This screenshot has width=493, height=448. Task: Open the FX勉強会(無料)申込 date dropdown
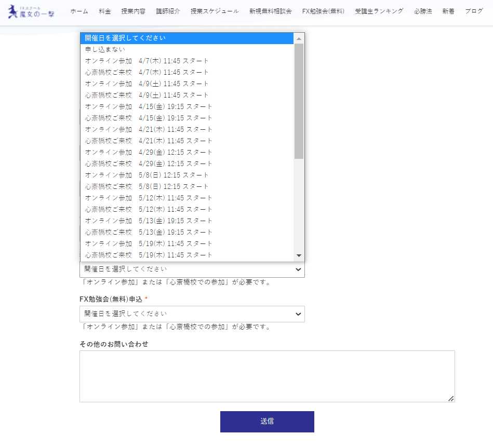pyautogui.click(x=192, y=314)
